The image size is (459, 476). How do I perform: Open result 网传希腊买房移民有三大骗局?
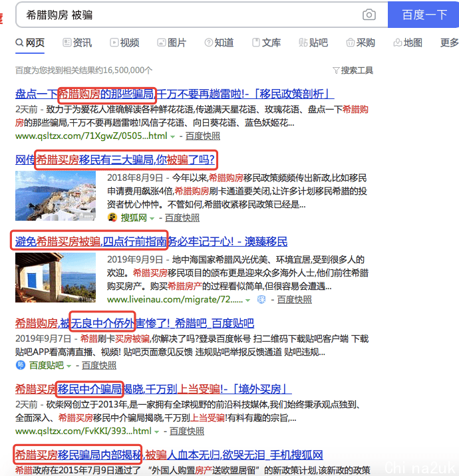pos(115,160)
